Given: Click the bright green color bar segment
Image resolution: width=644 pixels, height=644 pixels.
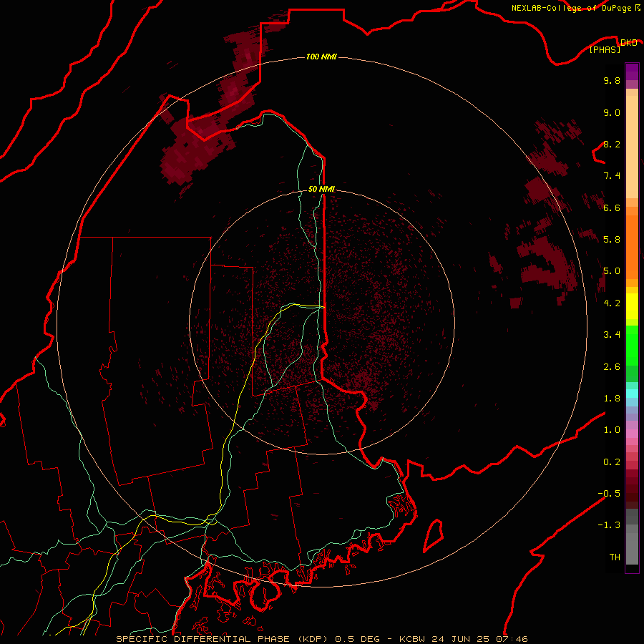Looking at the screenshot, I should coord(632,345).
